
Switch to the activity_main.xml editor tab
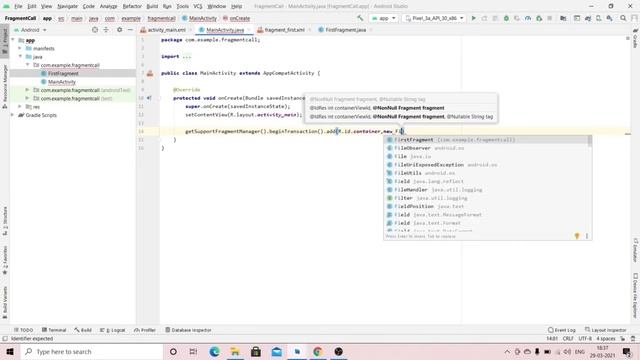pos(166,30)
